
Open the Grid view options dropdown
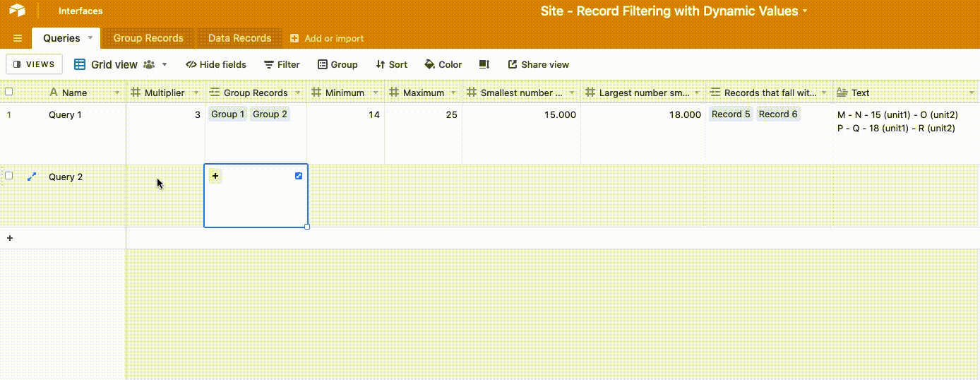(165, 64)
